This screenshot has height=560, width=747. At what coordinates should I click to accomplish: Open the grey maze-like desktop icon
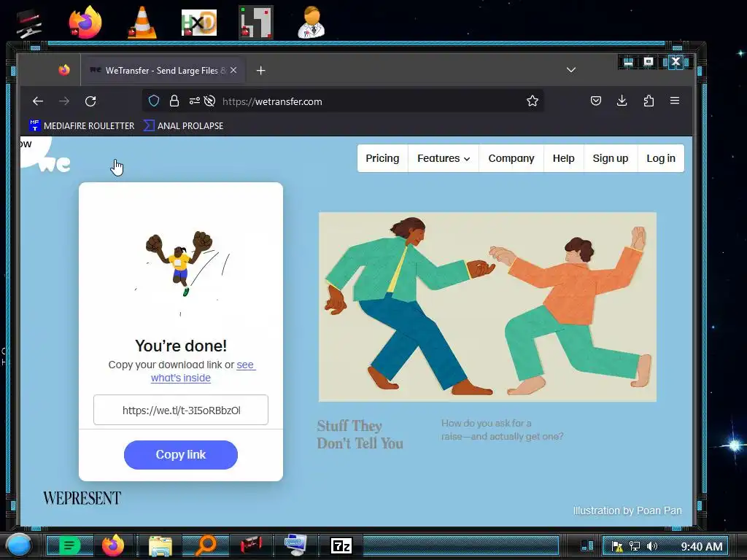point(256,22)
